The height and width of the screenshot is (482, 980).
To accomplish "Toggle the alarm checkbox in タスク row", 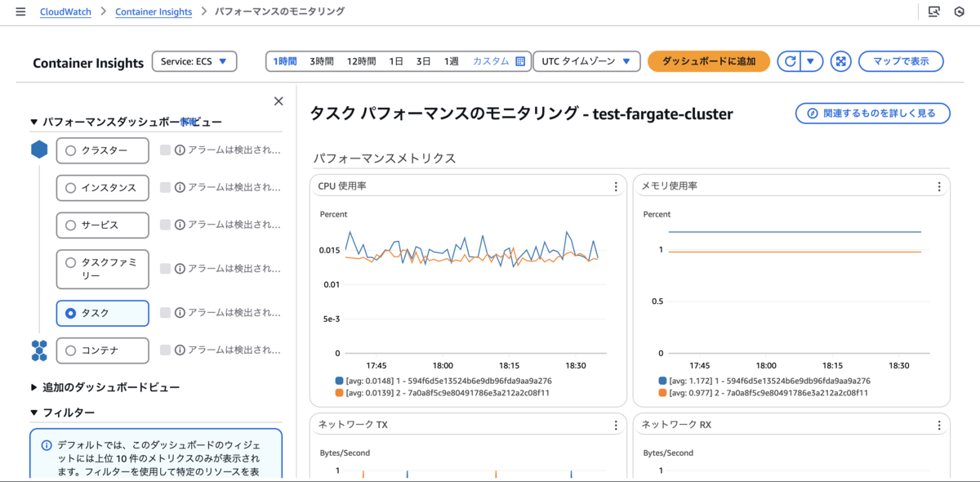I will click(166, 313).
